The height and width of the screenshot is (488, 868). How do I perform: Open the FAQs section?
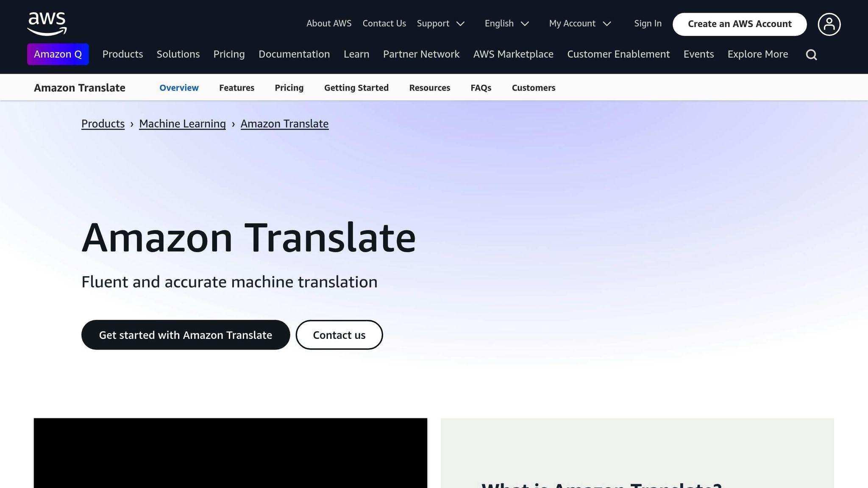click(x=481, y=88)
